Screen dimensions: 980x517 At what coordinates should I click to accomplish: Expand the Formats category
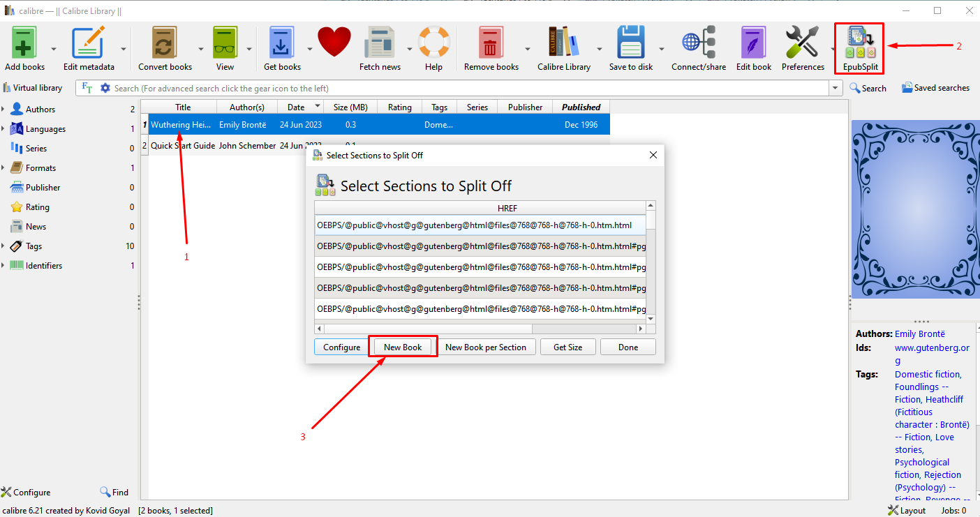point(3,168)
